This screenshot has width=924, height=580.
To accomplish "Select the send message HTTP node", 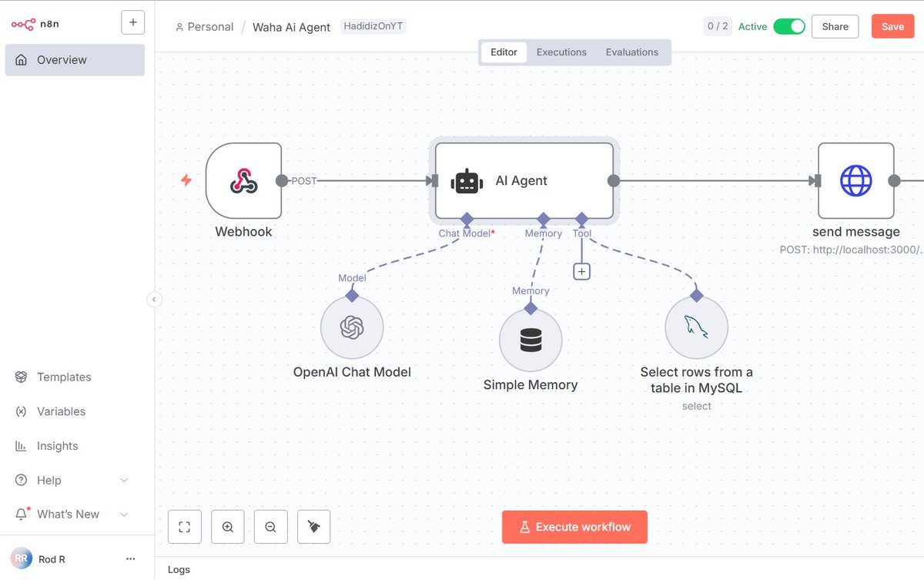I will (856, 181).
